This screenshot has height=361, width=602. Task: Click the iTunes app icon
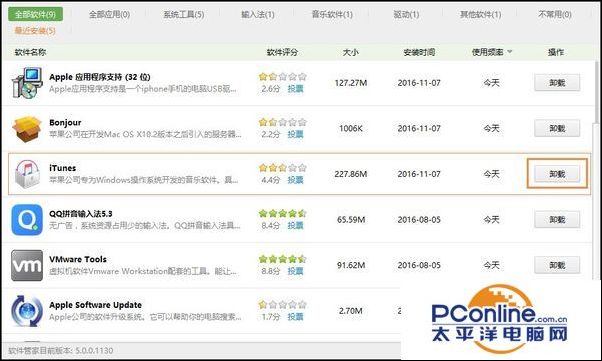click(27, 174)
